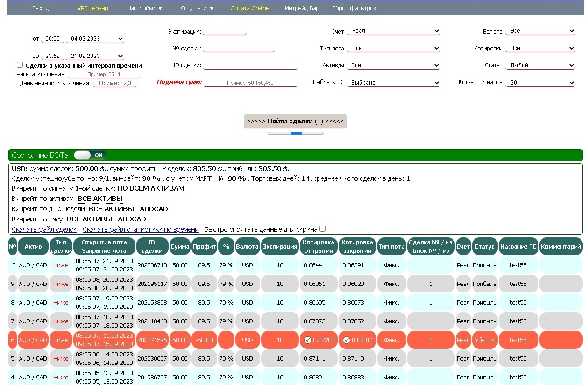This screenshot has height=385, width=588.
Task: Focus the 'Экспирация' input field
Action: pyautogui.click(x=225, y=31)
